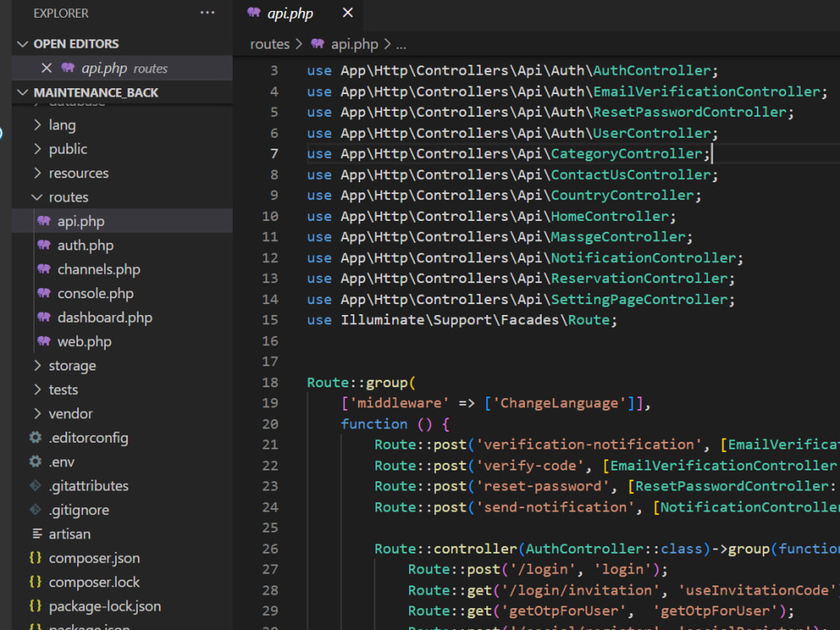Open console.php file
This screenshot has width=840, height=630.
pyautogui.click(x=96, y=293)
